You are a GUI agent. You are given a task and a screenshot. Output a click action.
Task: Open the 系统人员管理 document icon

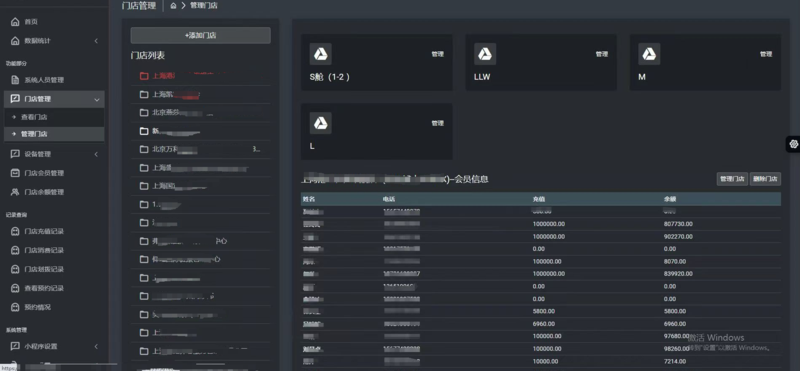click(x=15, y=80)
